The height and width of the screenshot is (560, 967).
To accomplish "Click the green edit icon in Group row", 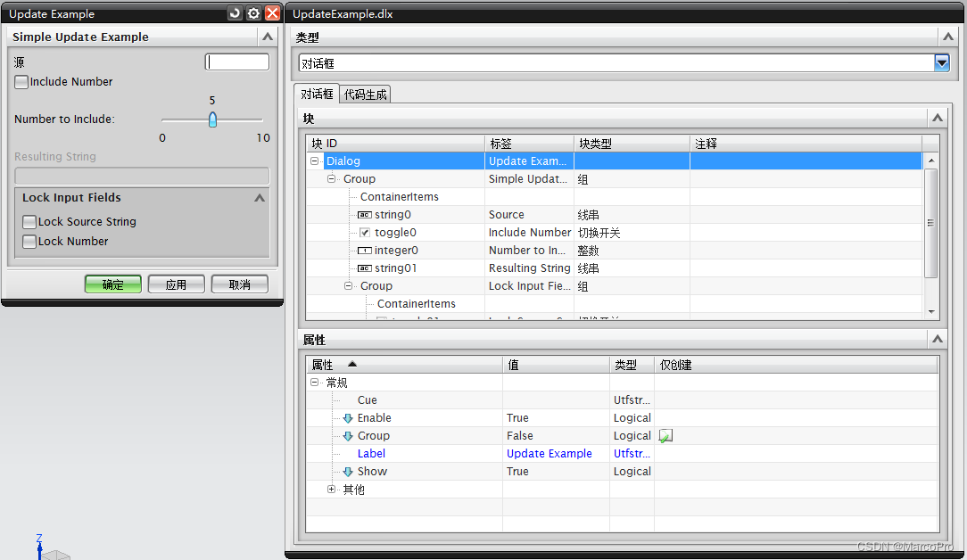I will pyautogui.click(x=665, y=435).
